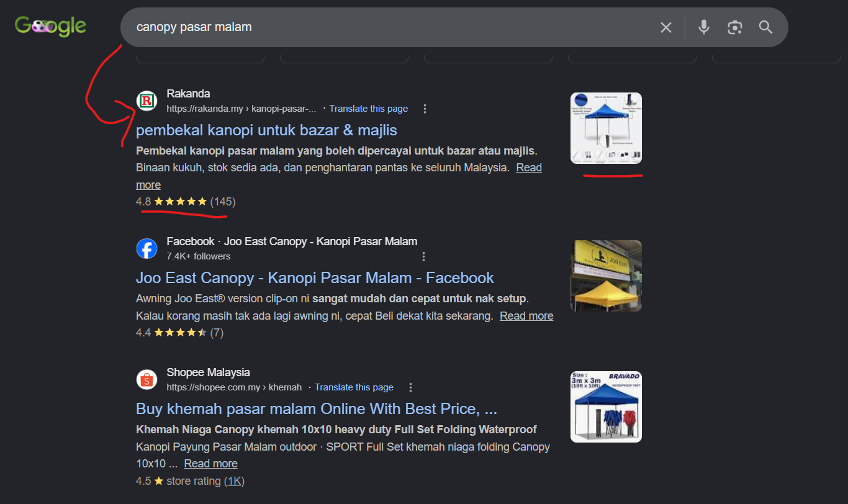
Task: Click the Facebook favicon on Joo East result
Action: 147,248
